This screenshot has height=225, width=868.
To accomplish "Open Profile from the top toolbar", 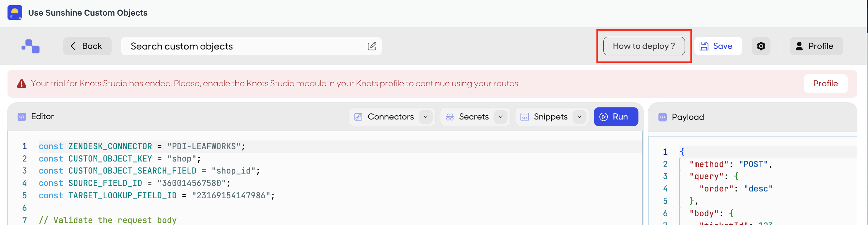I will pos(816,46).
